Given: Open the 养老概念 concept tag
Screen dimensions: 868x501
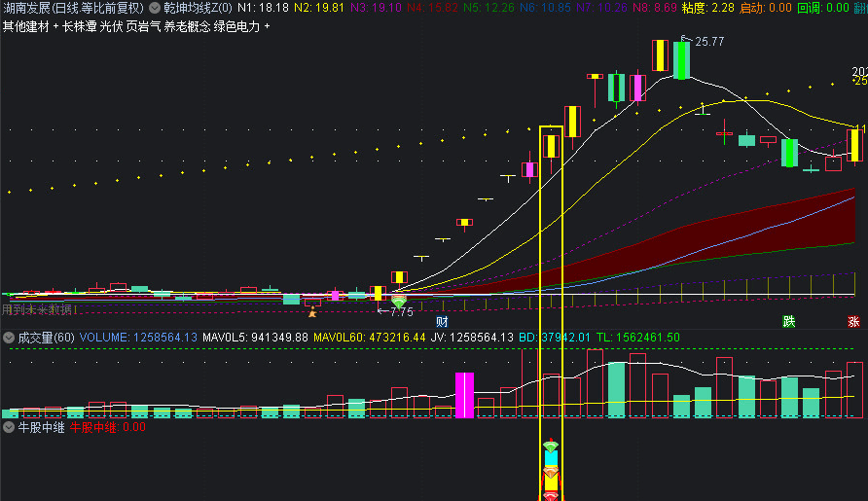Looking at the screenshot, I should pos(187,26).
